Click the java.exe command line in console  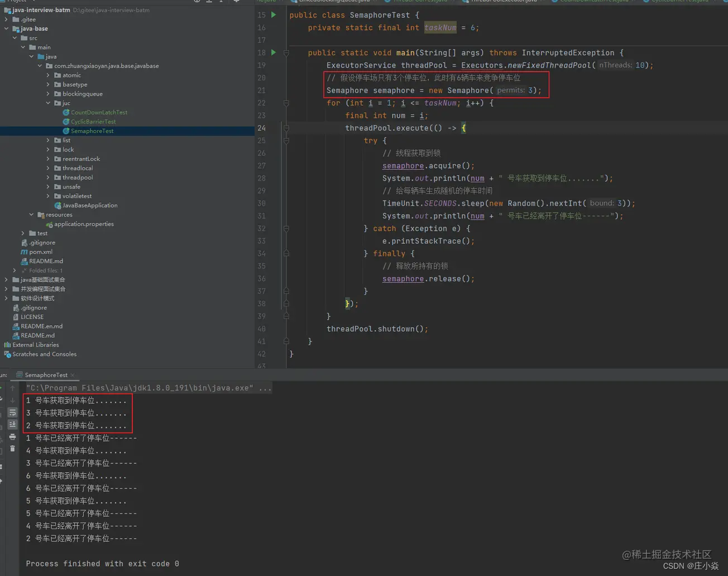click(x=149, y=388)
